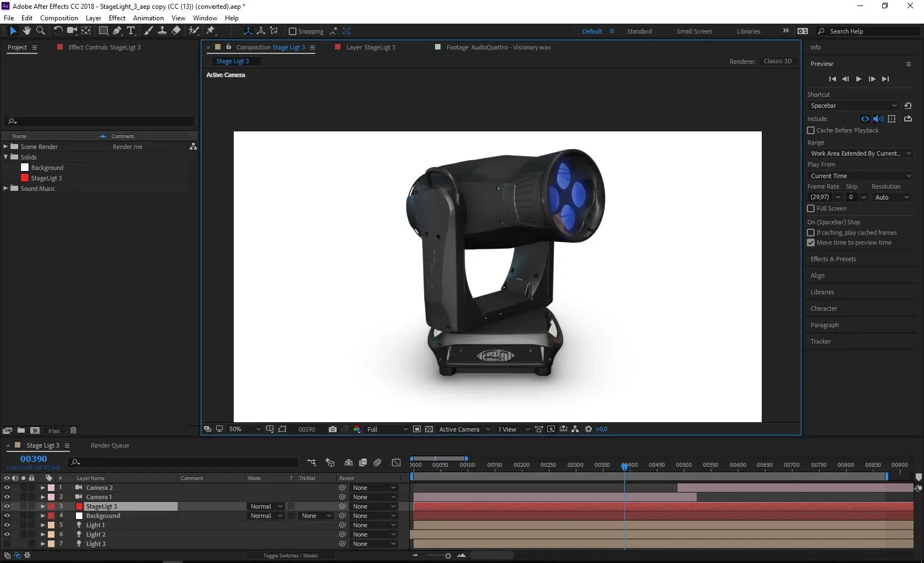924x563 pixels.
Task: Open the Graph Editor in timeline
Action: pos(396,463)
